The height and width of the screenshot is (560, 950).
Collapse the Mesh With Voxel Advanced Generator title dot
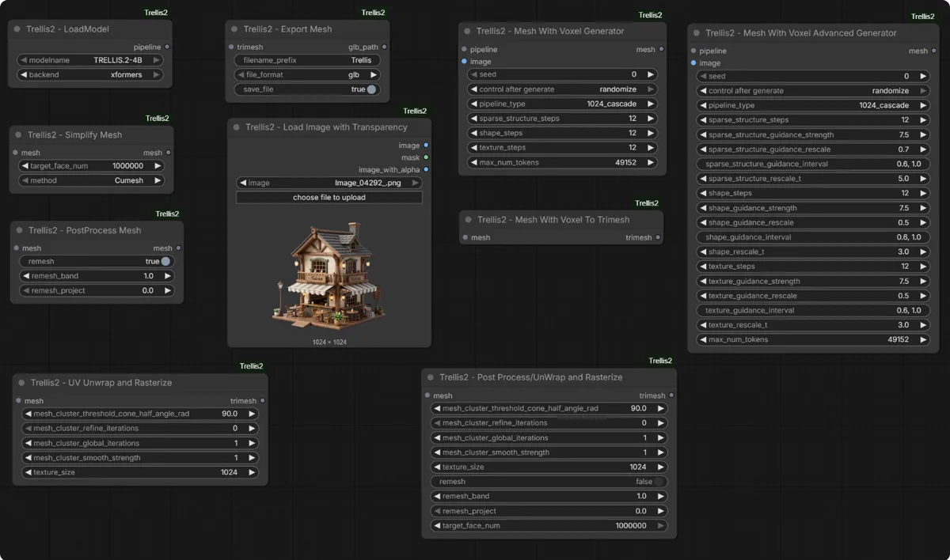[x=696, y=33]
